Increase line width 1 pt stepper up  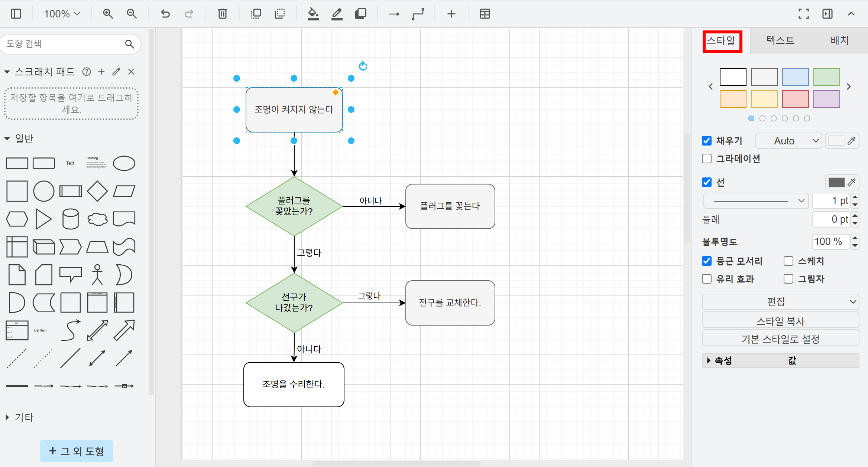855,197
